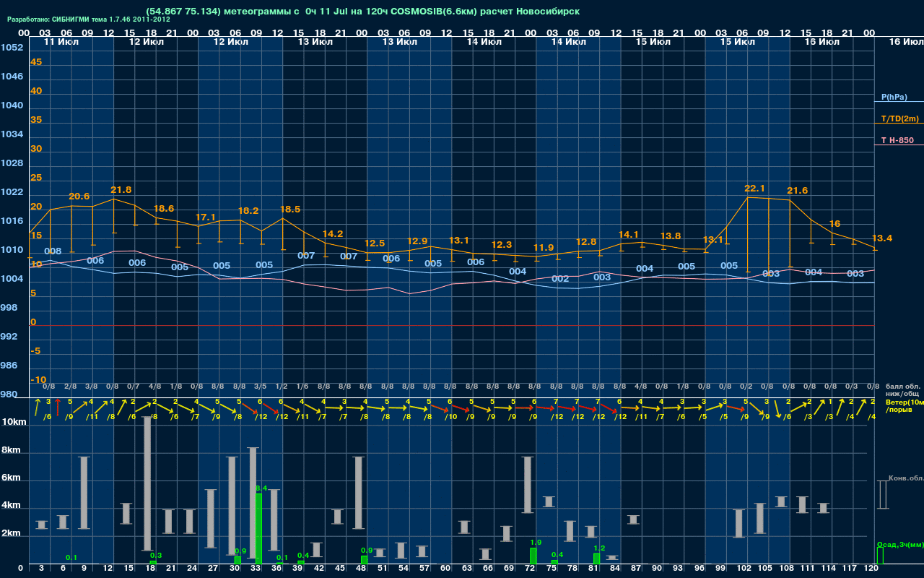The height and width of the screenshot is (578, 924).
Task: Click the convective cloud legend bracket symbol
Action: [882, 495]
